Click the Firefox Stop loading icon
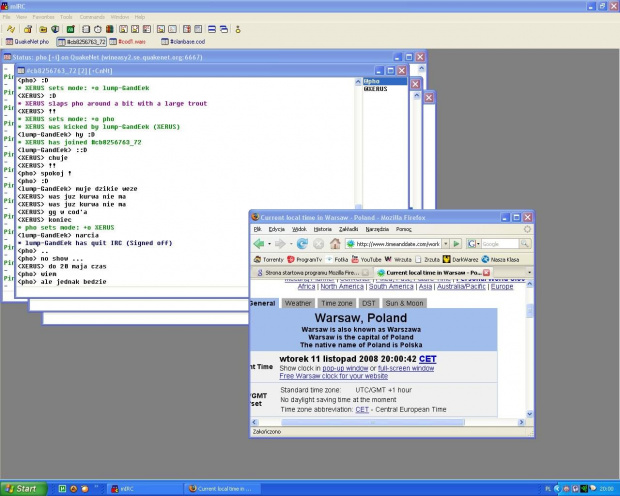 point(319,243)
